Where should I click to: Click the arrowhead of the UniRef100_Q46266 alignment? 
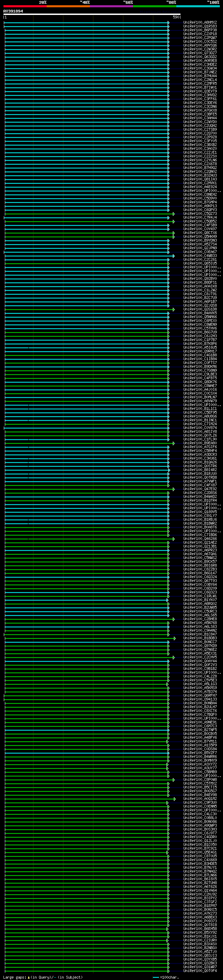(174, 539)
